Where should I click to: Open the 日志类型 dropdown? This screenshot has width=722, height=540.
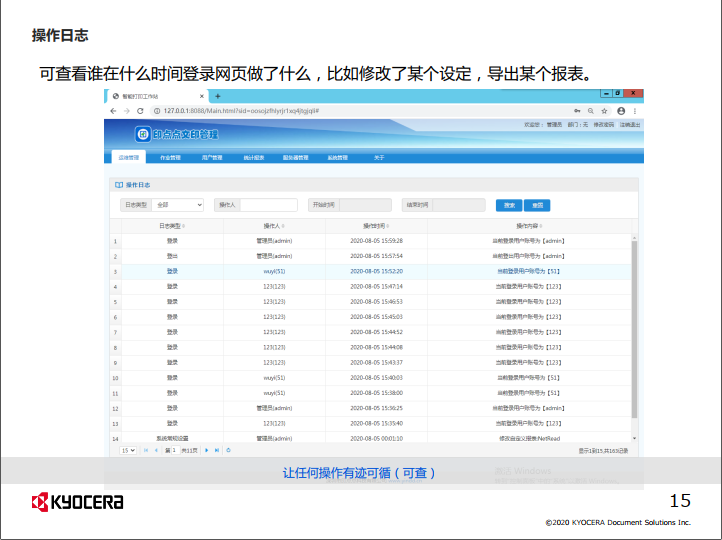(x=179, y=205)
